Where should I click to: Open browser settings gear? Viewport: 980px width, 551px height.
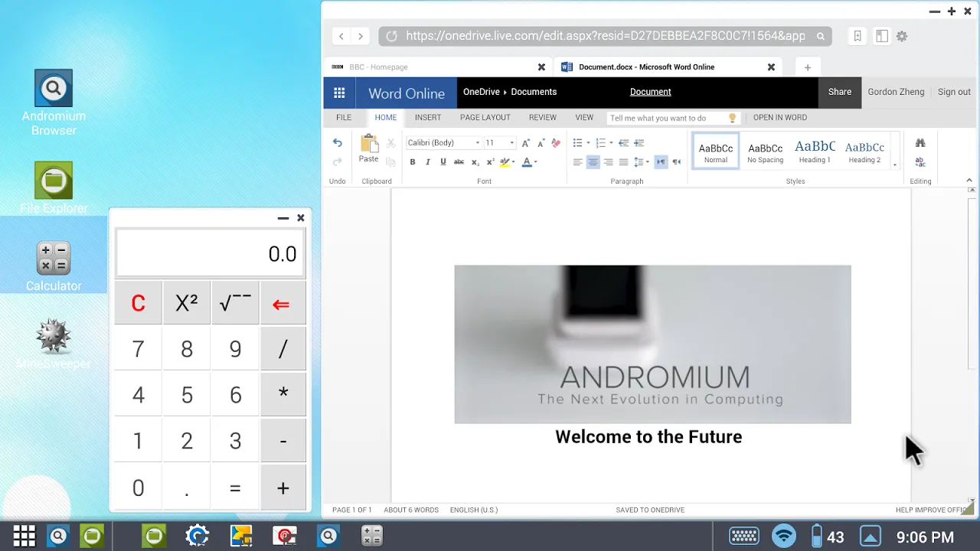(902, 36)
